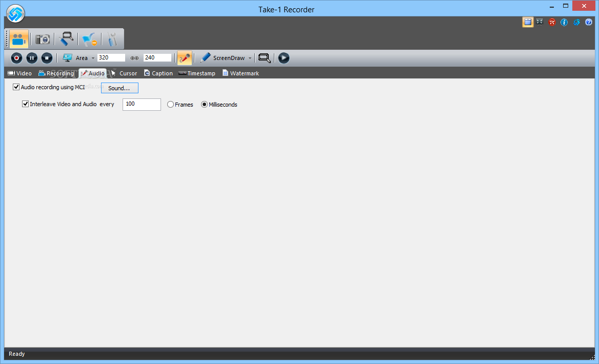Expand the Area dropdown arrow
Viewport: 599px width, 364px height.
point(93,58)
